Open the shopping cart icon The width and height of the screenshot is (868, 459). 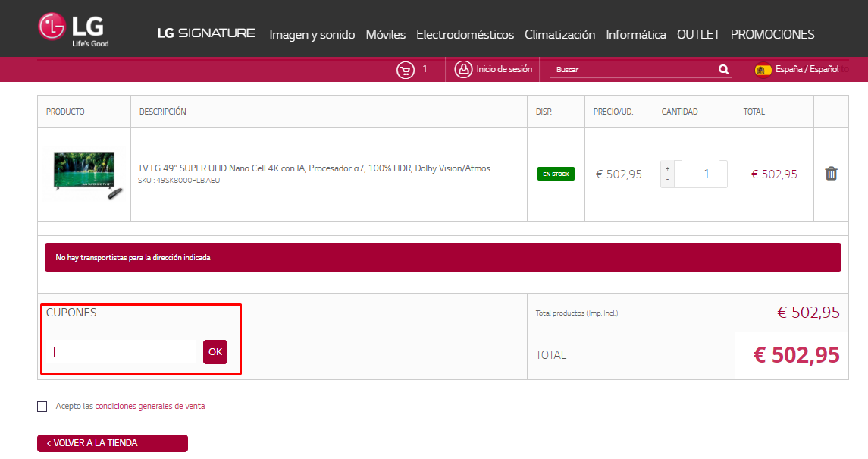[x=405, y=70]
